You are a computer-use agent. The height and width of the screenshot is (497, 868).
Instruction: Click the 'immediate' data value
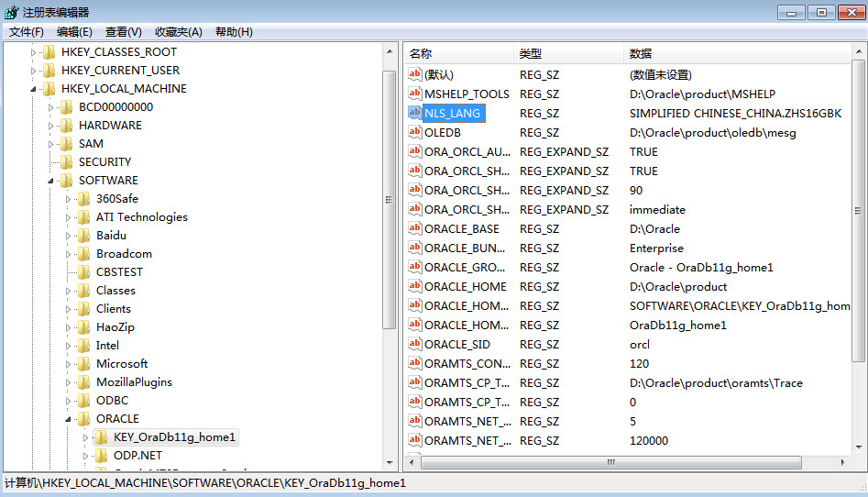point(657,209)
